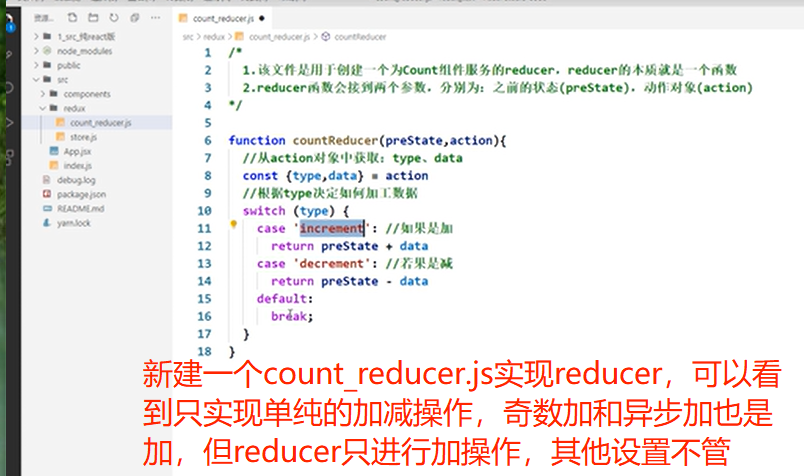Open store.js from the redux folder
Image resolution: width=804 pixels, height=476 pixels.
coord(83,137)
